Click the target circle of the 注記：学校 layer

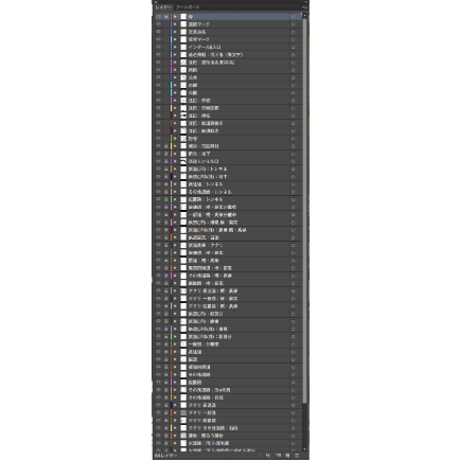(293, 100)
